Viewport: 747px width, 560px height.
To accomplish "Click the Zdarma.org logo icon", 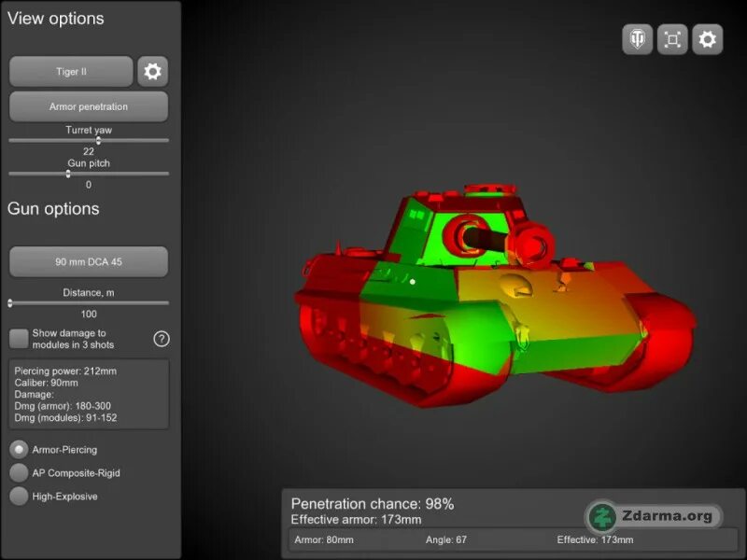I will (604, 516).
